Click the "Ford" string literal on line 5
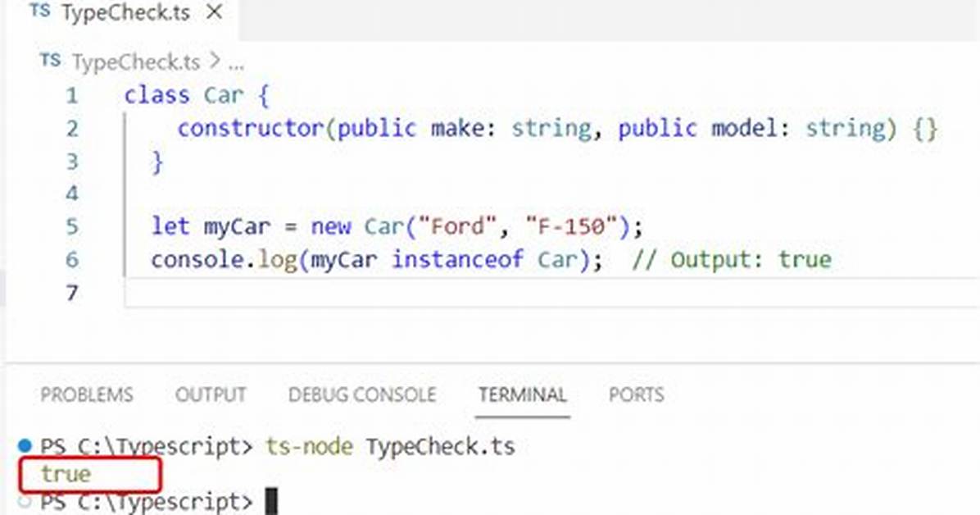This screenshot has width=980, height=515. (457, 226)
